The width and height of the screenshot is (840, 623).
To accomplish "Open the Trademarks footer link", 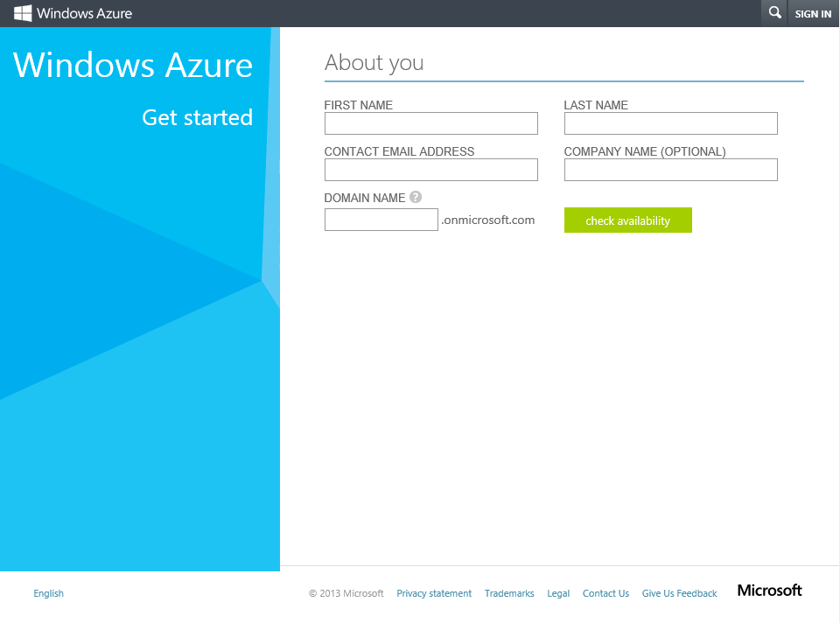I will click(509, 593).
